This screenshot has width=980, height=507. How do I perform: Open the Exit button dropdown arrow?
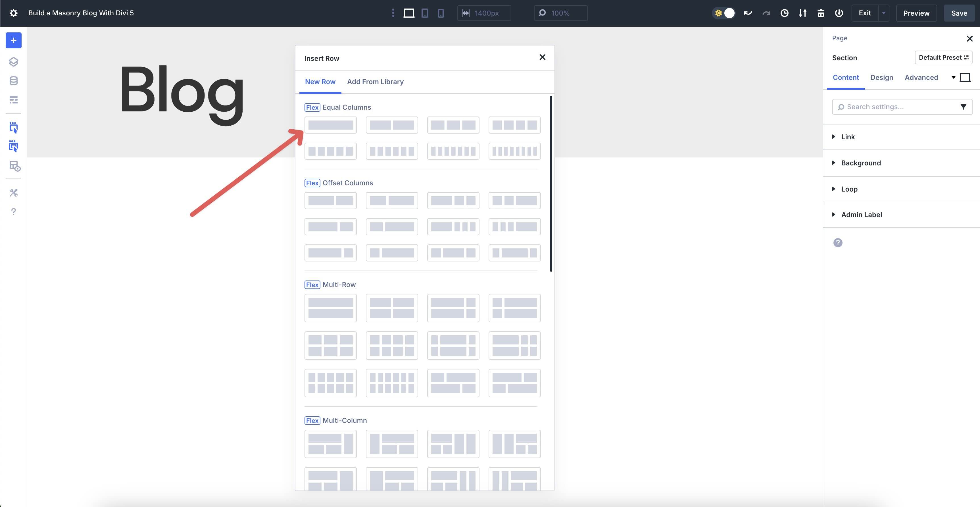(883, 13)
